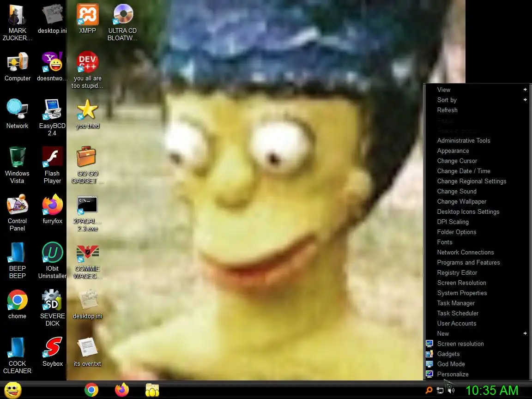Select Screen resolution entry with monitor icon
532x399 pixels.
(478, 344)
